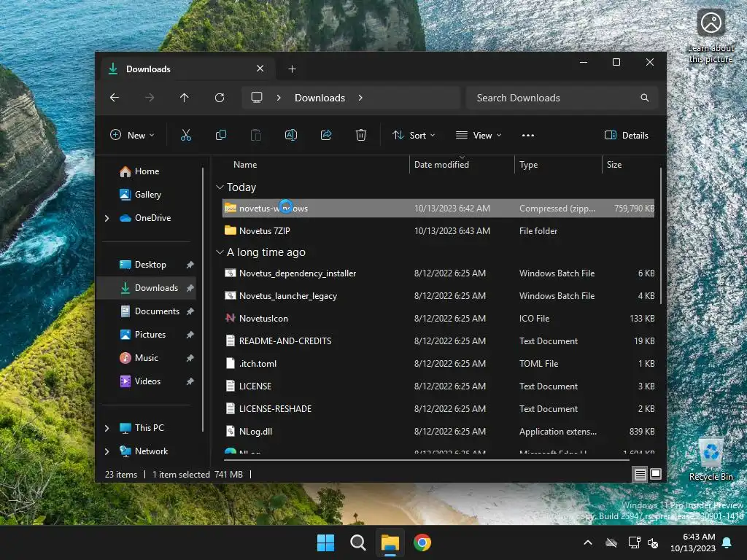Image resolution: width=747 pixels, height=560 pixels.
Task: Click the OneDrive cloud tray icon
Action: (x=611, y=542)
